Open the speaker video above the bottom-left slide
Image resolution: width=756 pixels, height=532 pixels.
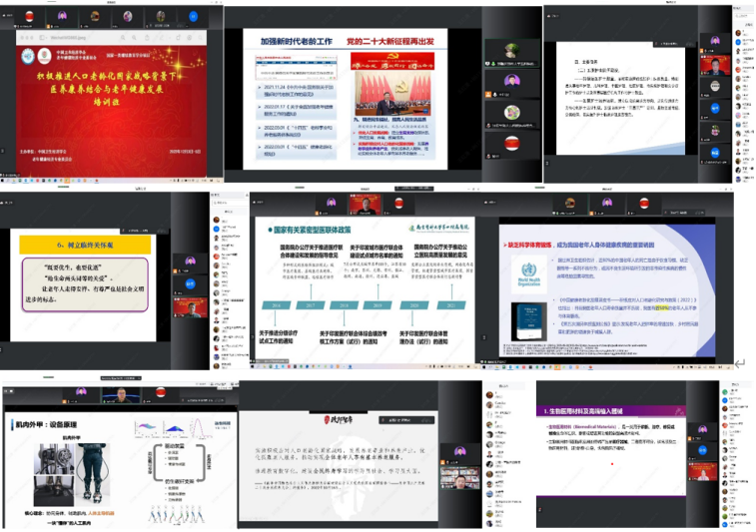[119, 397]
